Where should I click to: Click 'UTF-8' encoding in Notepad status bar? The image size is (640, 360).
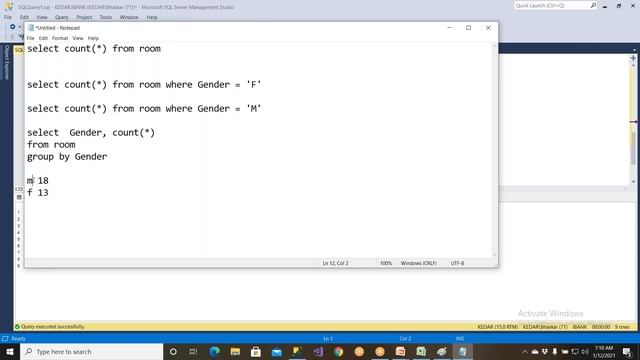point(457,263)
